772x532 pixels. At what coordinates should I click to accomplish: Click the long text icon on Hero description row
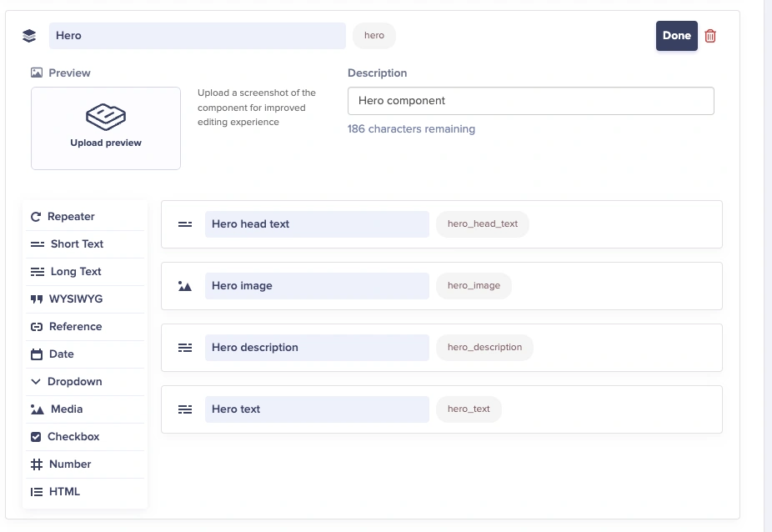pos(185,348)
